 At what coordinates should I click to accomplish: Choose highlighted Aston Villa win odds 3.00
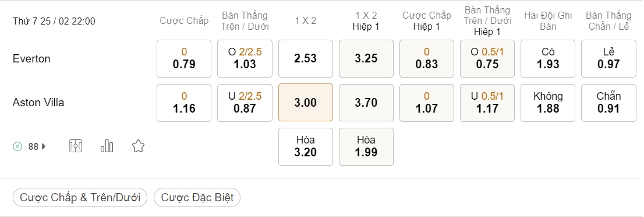306,103
